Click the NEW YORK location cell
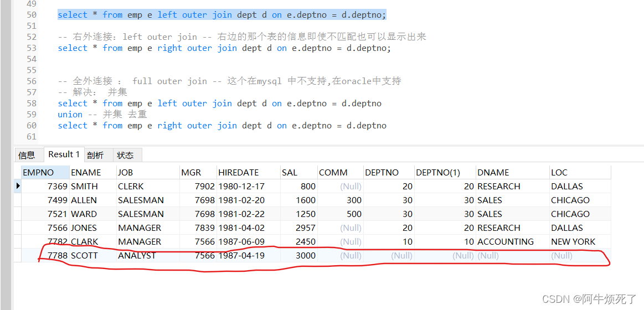Viewport: 644px width, 310px height. [580, 242]
